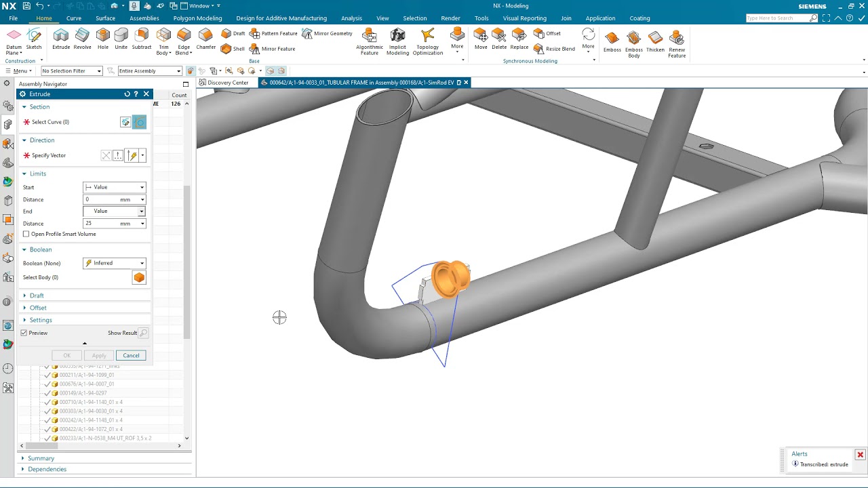
Task: Toggle visibility check for 000676/A;1-94-0007_01
Action: click(x=47, y=384)
